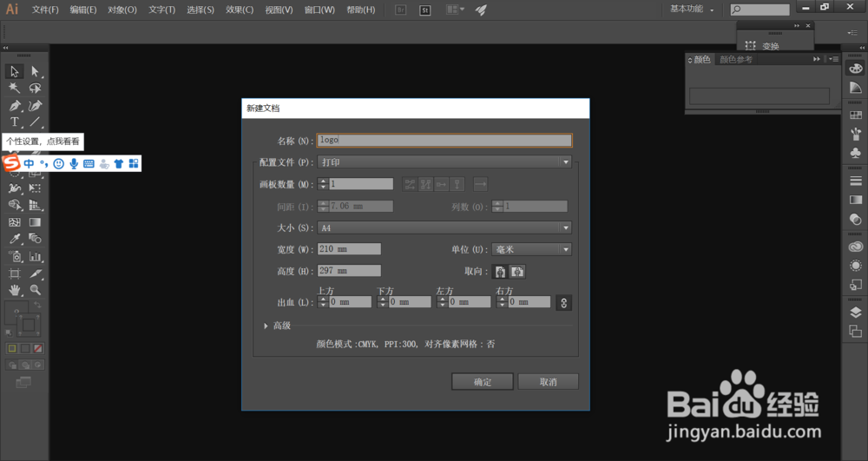Choose the Lasso tool
868x461 pixels.
[36, 88]
